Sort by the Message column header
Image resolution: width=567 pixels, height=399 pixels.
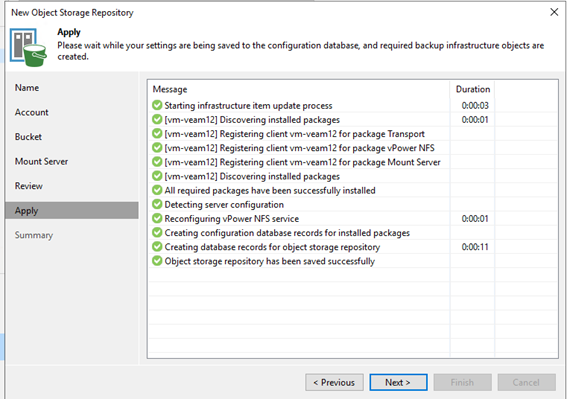tap(299, 89)
